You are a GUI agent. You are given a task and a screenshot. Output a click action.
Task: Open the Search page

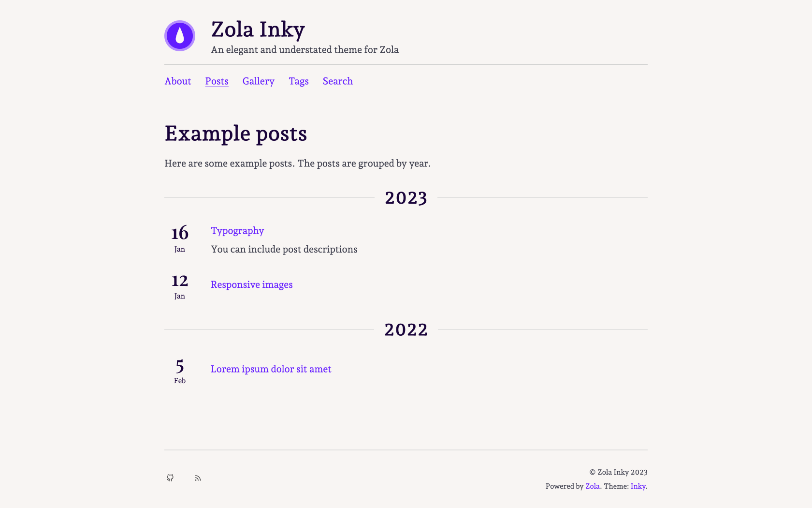(x=337, y=81)
